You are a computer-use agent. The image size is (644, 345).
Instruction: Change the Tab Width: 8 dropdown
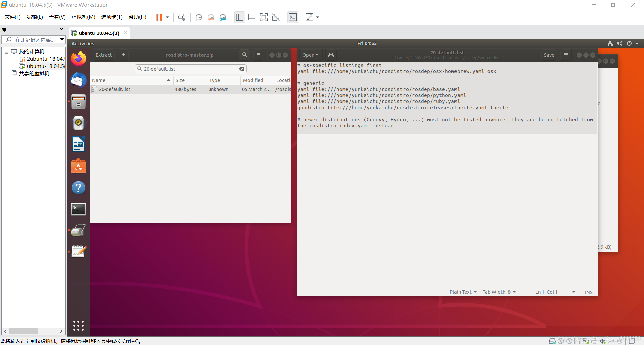(x=499, y=292)
